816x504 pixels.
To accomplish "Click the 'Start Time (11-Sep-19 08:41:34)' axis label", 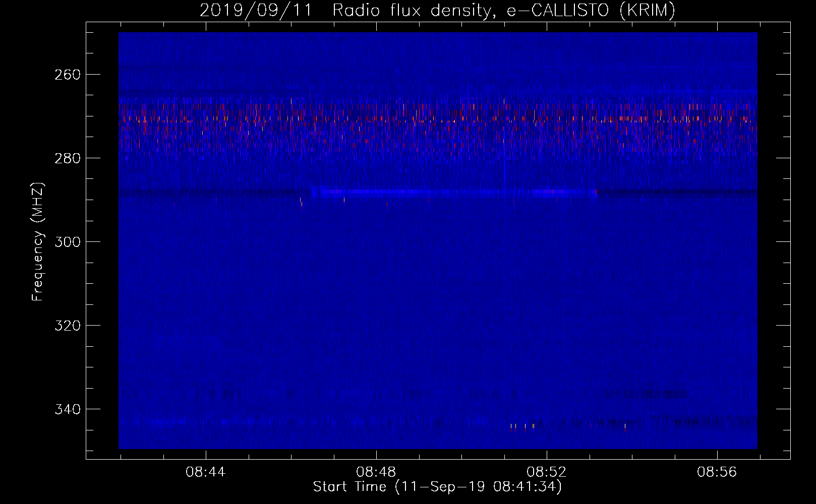I will [437, 487].
